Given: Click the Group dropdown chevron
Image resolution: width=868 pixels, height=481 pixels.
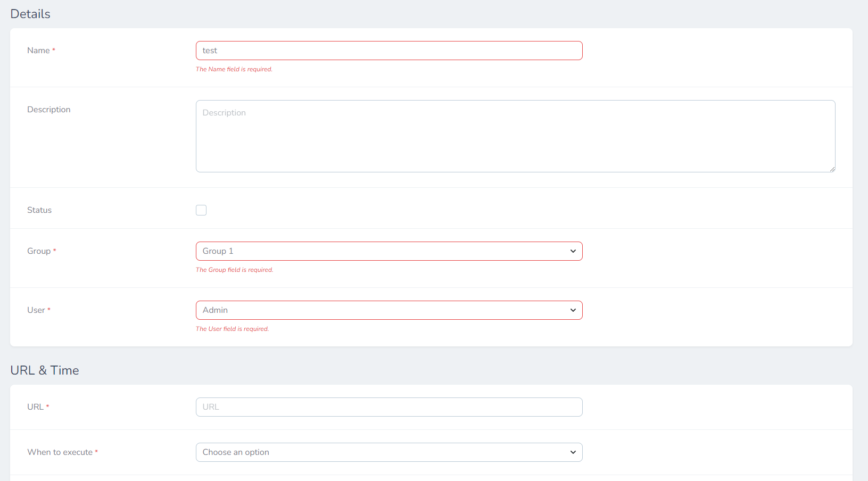Looking at the screenshot, I should tap(573, 251).
